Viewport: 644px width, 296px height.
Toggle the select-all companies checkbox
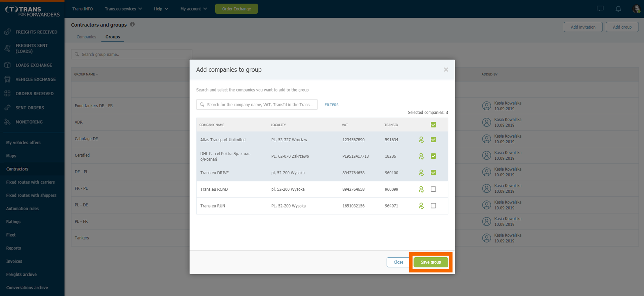(x=433, y=125)
